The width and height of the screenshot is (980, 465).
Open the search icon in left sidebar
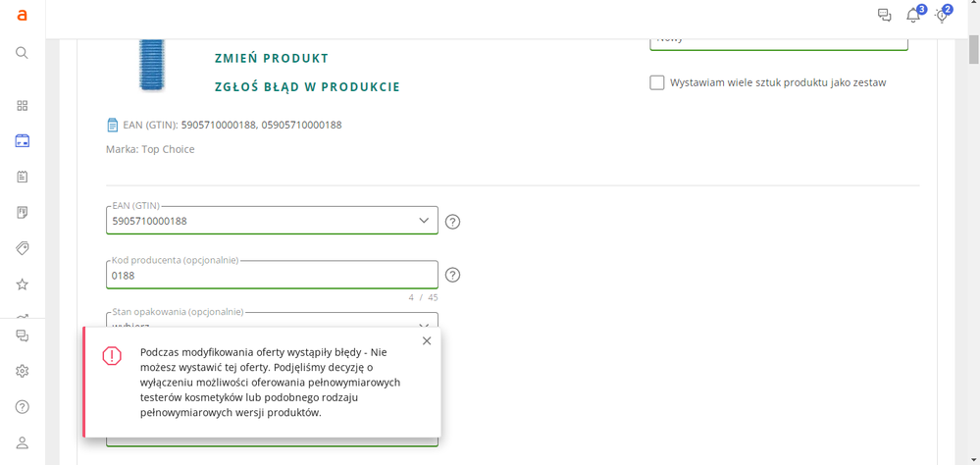coord(22,52)
